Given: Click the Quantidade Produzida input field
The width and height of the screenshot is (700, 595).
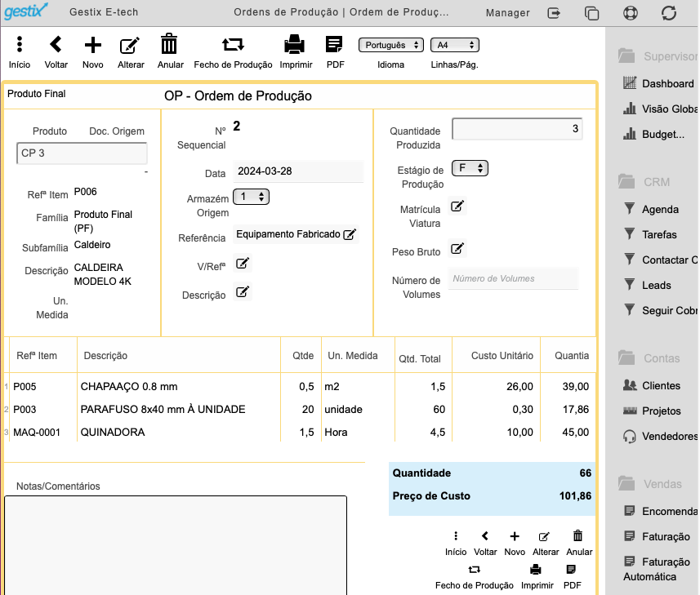Looking at the screenshot, I should [x=517, y=129].
